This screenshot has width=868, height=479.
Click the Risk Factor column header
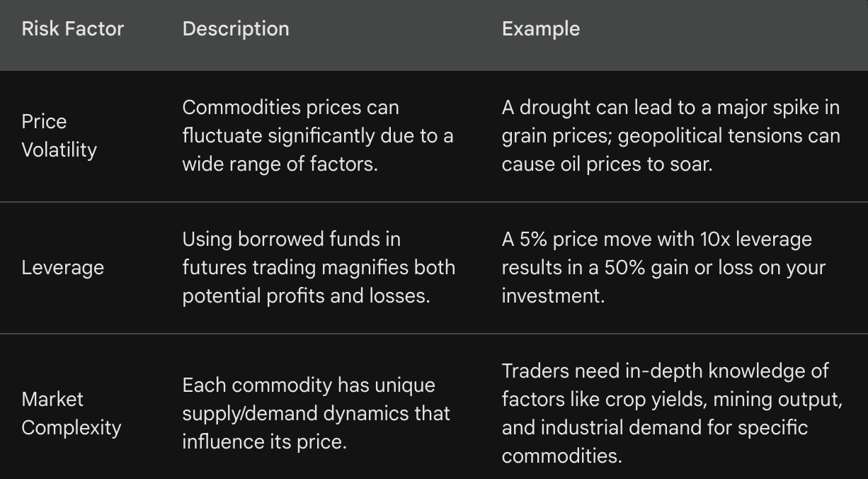[x=72, y=29]
